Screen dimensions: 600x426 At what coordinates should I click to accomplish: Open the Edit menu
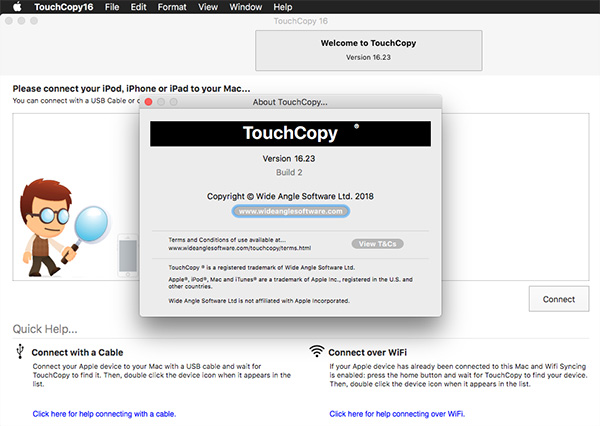[x=138, y=7]
